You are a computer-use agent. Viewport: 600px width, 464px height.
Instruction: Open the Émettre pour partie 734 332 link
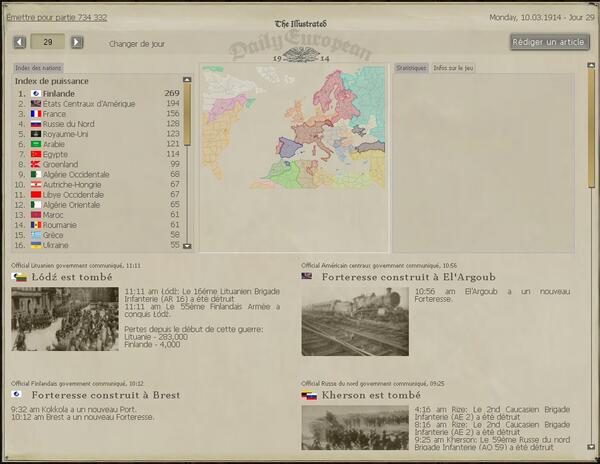[x=57, y=17]
